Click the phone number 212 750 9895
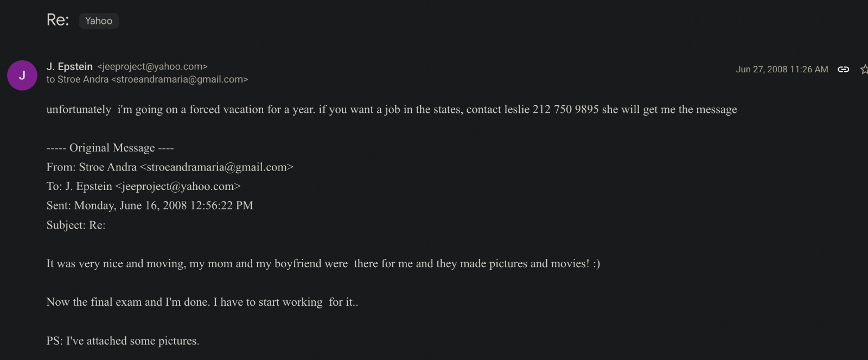The height and width of the screenshot is (360, 868). click(565, 109)
